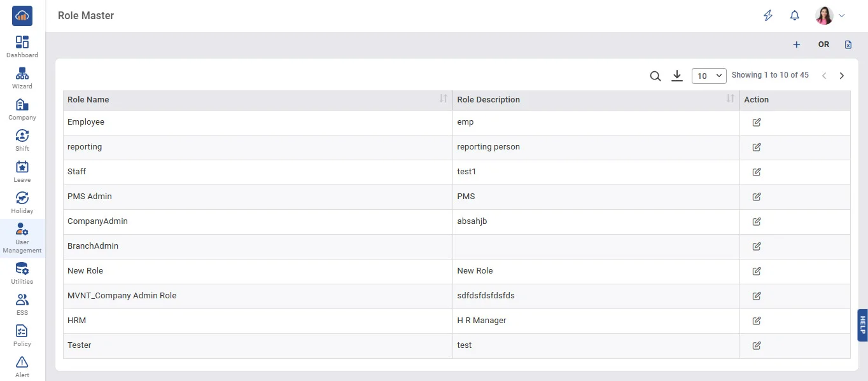Sort by Role Description column
Viewport: 868px width, 381px height.
pos(731,99)
